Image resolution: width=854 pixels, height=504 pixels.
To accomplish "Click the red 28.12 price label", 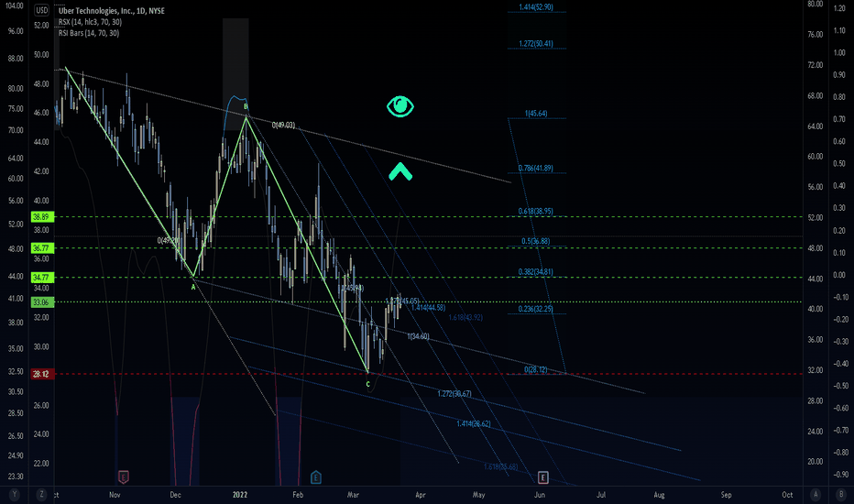I will point(42,374).
